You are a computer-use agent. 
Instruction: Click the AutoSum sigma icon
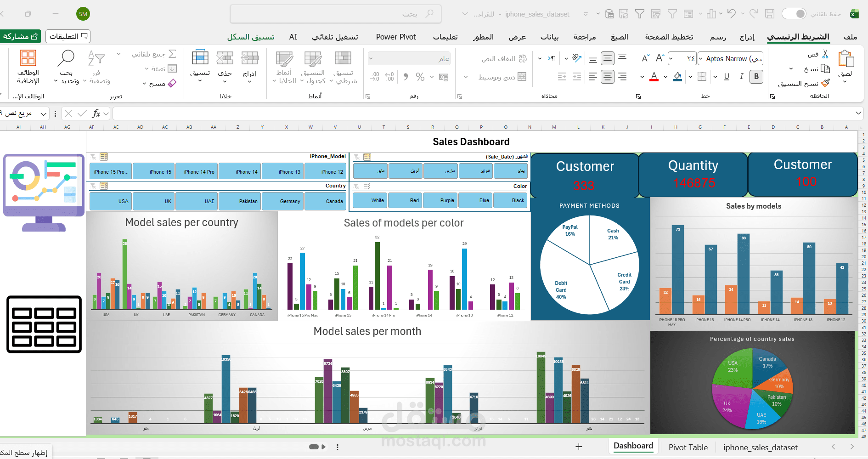coord(172,54)
